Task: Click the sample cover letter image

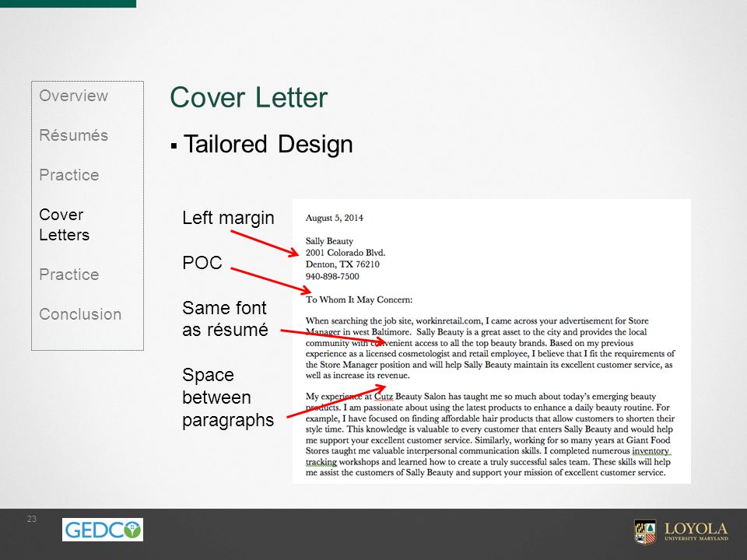Action: coord(492,341)
